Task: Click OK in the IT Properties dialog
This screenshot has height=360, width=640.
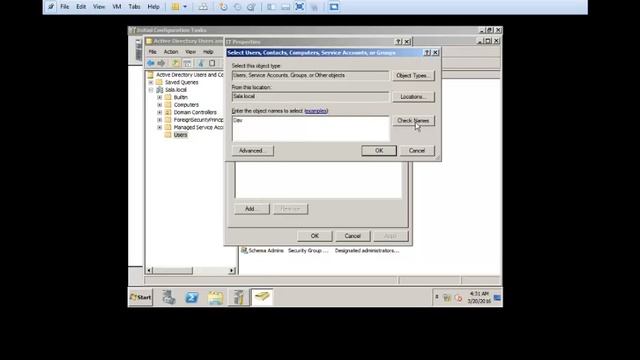Action: coord(315,236)
